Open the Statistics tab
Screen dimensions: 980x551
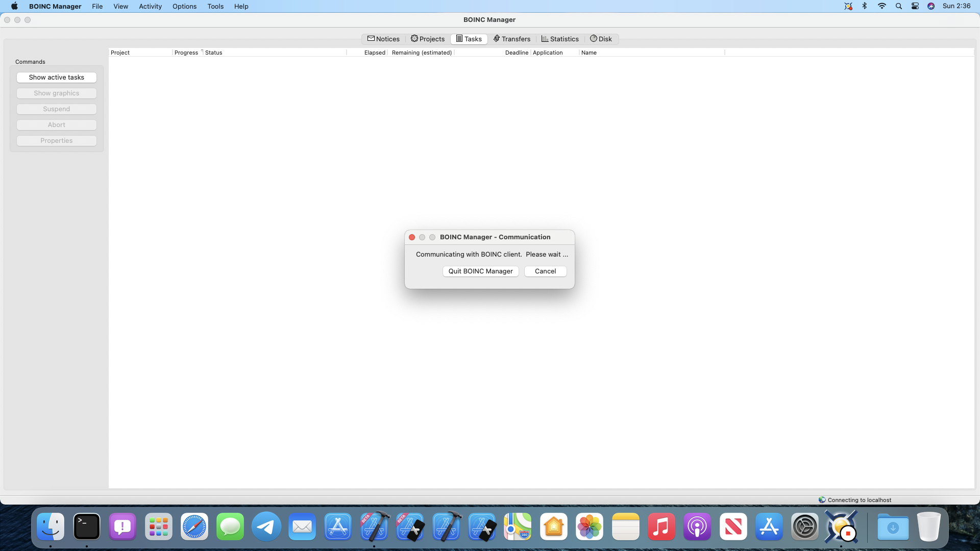[560, 39]
